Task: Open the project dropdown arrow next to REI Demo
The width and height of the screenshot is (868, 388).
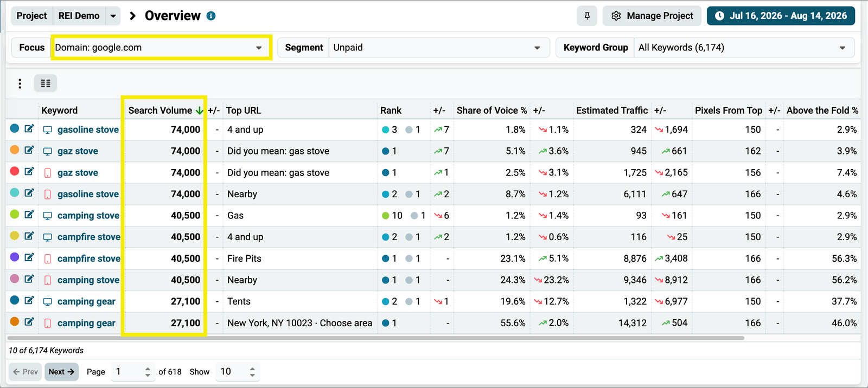Action: click(x=113, y=16)
